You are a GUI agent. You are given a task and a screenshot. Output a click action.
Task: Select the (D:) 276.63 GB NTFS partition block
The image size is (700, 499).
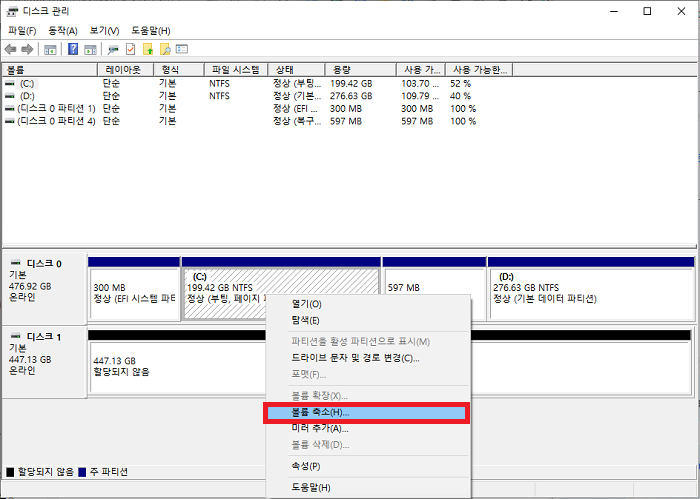point(592,294)
